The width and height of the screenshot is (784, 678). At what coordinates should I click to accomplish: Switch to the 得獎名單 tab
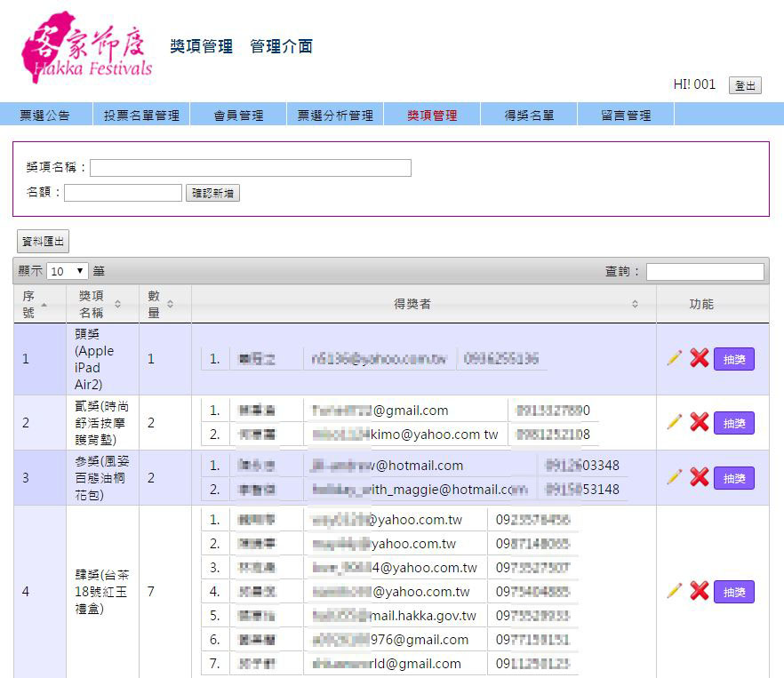click(x=529, y=115)
